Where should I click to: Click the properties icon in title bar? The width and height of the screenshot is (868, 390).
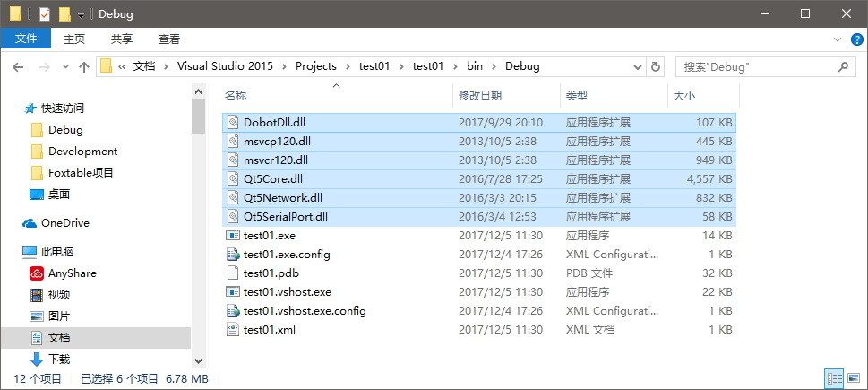[x=44, y=13]
